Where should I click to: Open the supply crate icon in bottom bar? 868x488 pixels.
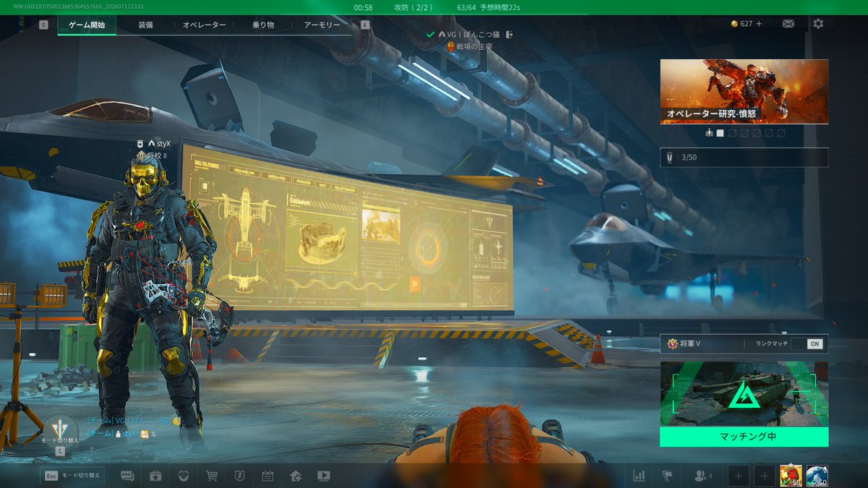click(155, 476)
